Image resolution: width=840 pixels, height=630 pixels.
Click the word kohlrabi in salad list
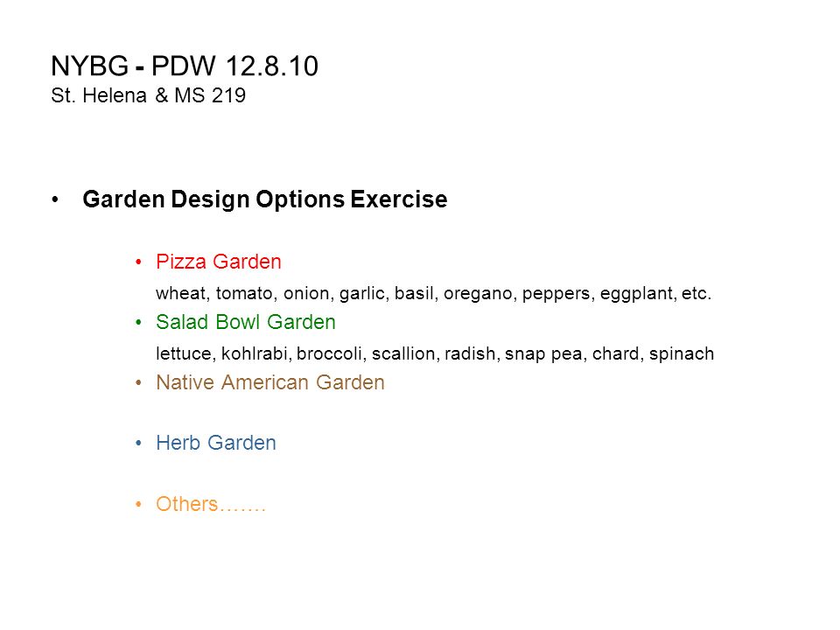click(x=255, y=354)
